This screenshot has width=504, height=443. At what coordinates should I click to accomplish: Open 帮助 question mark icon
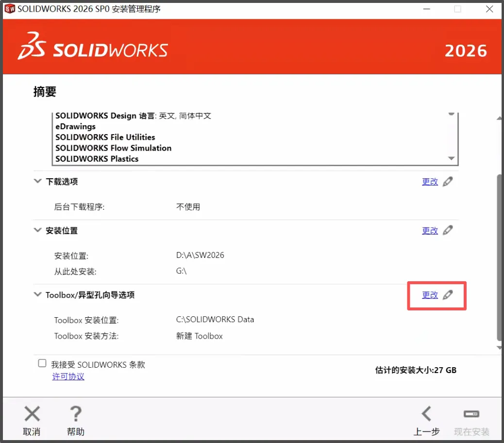tap(76, 414)
